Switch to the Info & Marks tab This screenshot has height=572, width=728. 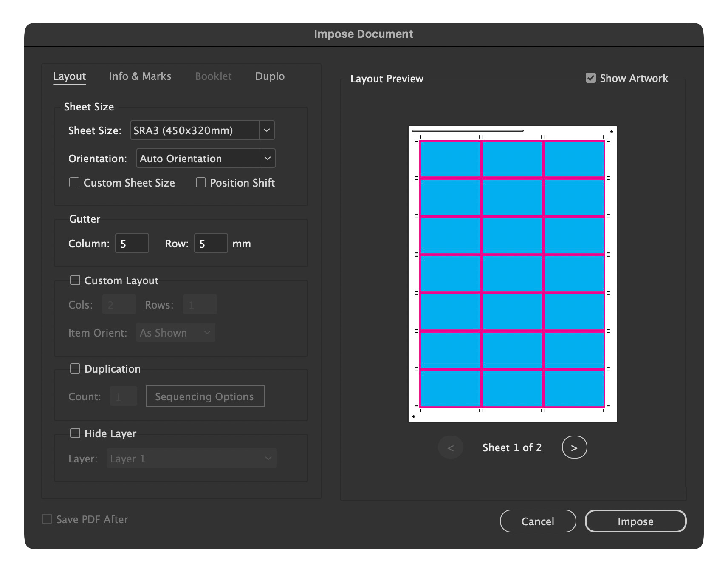click(140, 76)
